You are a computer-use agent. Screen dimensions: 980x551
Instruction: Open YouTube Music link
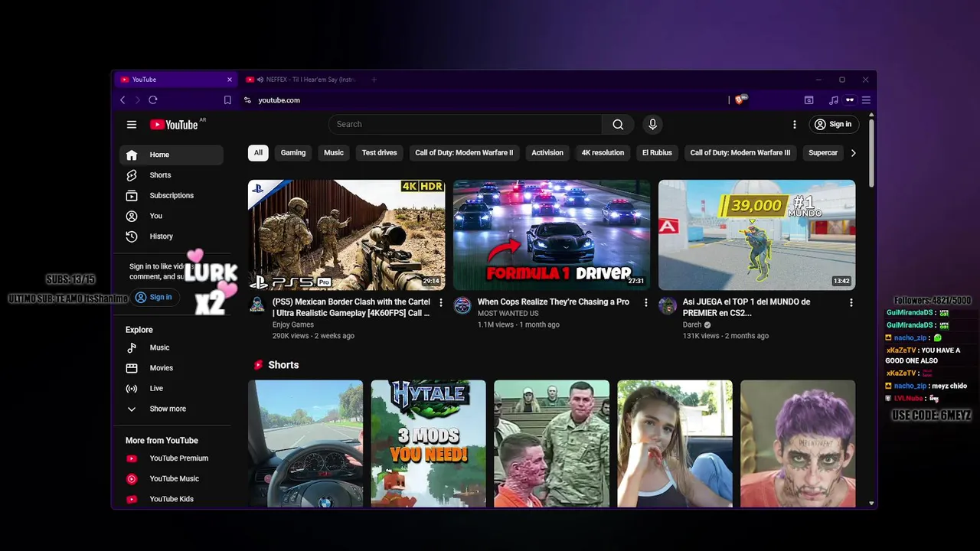pyautogui.click(x=171, y=478)
